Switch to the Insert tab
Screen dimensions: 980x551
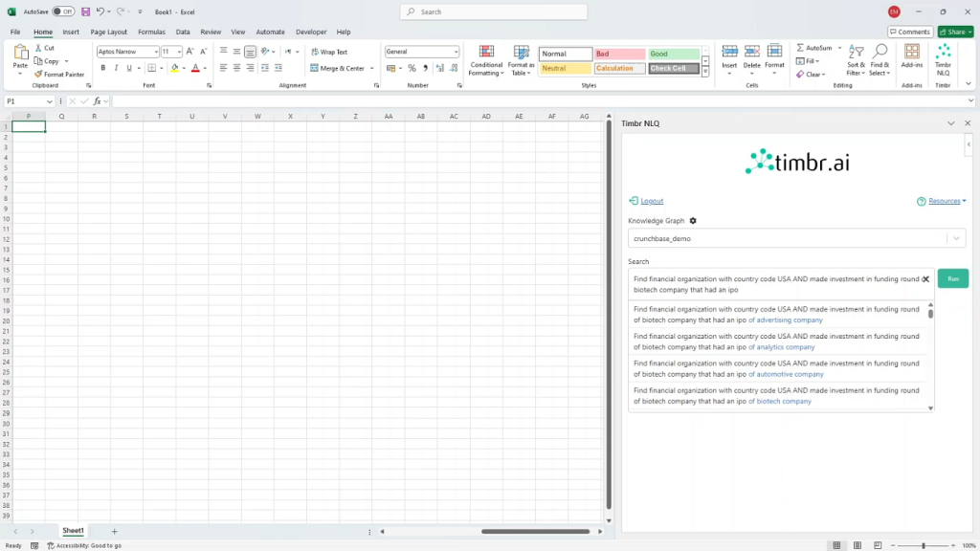pos(71,32)
